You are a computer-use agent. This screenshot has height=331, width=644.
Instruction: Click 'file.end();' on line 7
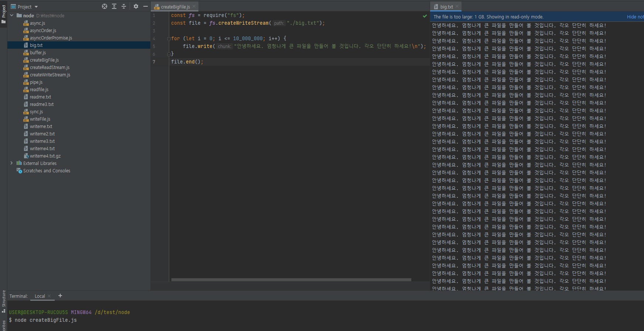(x=187, y=62)
